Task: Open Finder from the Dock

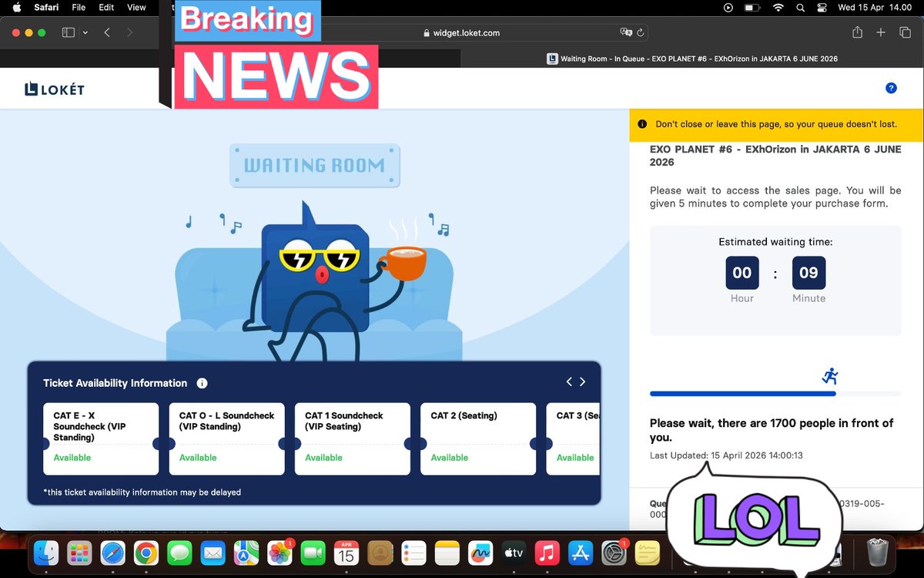Action: point(47,553)
